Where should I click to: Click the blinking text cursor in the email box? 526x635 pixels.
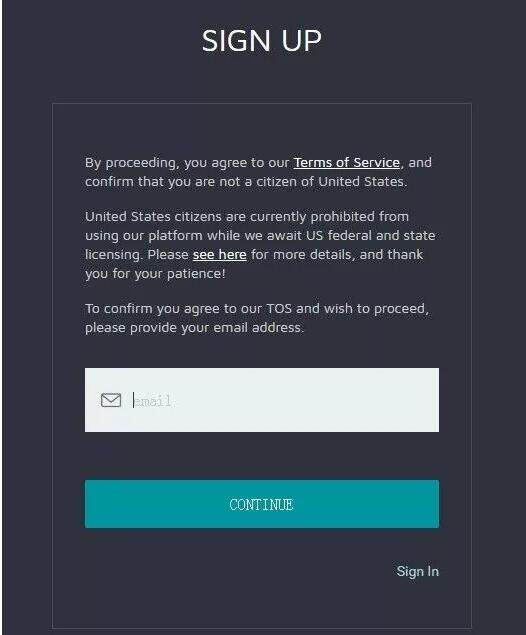coord(133,400)
